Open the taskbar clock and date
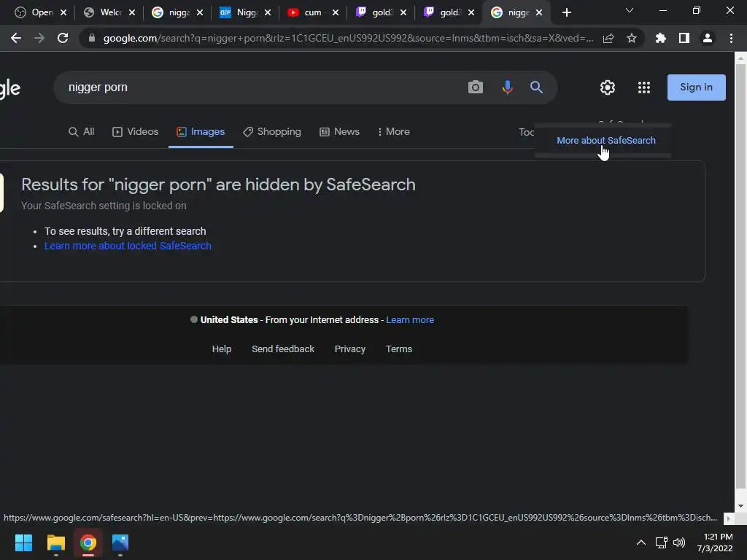747x560 pixels. (715, 542)
